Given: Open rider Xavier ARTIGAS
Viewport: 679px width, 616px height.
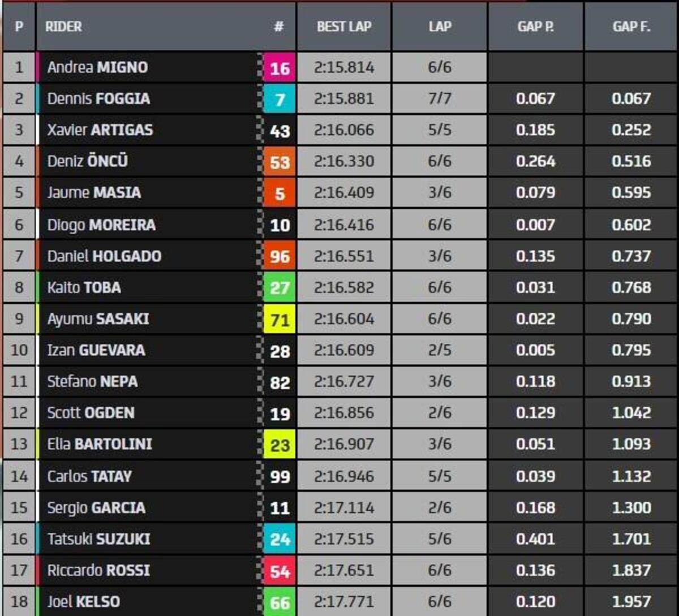Looking at the screenshot, I should click(100, 130).
